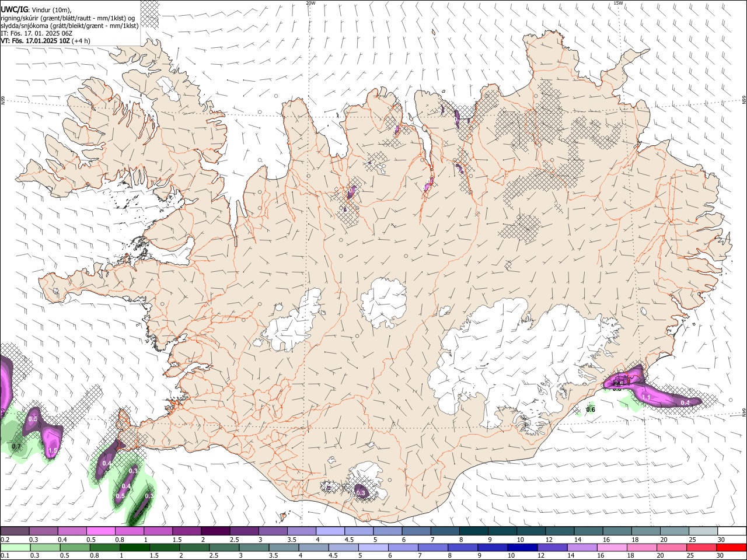
Task: Click the '0.3' value on the southern glacier
Action: [361, 493]
